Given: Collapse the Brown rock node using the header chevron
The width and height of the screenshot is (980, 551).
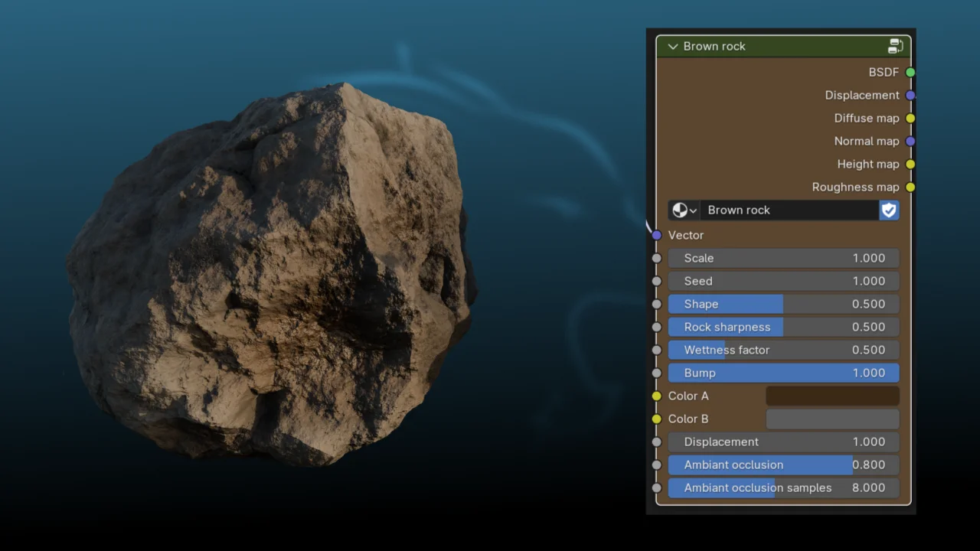Looking at the screenshot, I should pos(672,46).
